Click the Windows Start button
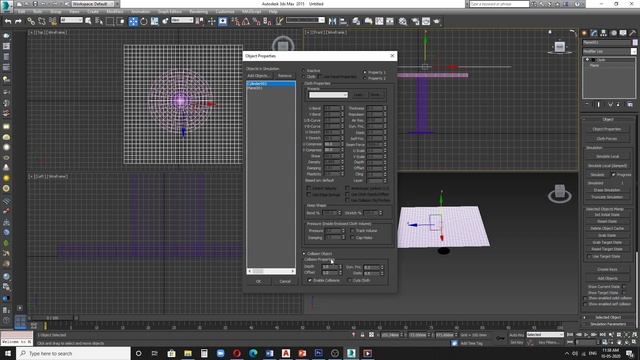The image size is (640, 360). pyautogui.click(x=8, y=353)
